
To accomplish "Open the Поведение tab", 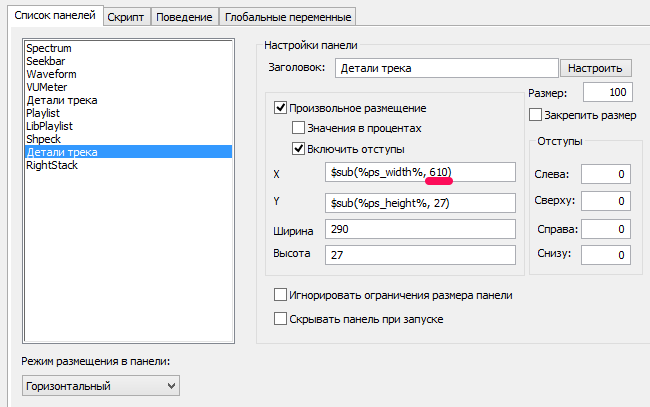I will [185, 17].
